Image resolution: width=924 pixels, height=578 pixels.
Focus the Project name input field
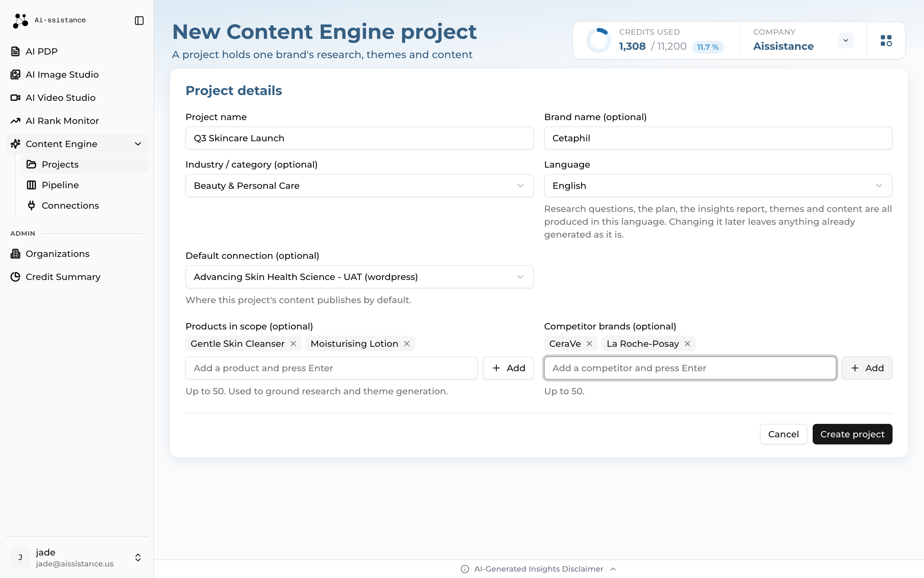point(359,138)
